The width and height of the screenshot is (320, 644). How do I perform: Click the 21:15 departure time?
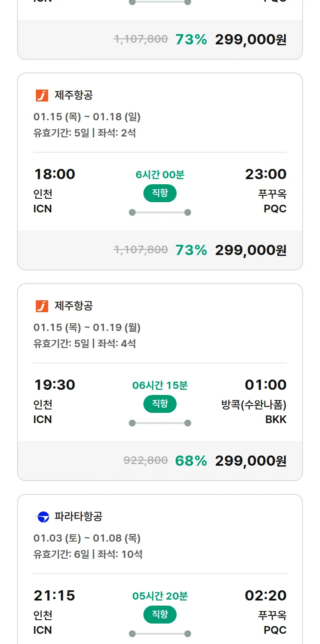pyautogui.click(x=55, y=596)
